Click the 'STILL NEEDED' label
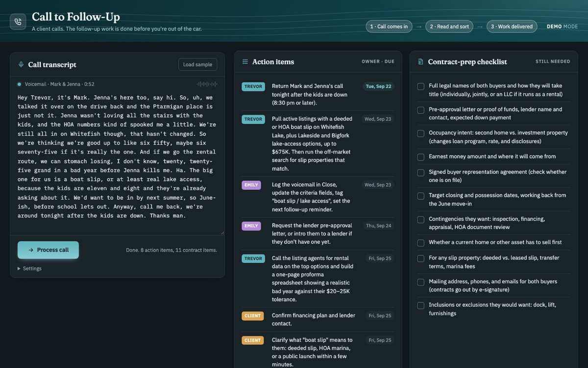 click(553, 62)
